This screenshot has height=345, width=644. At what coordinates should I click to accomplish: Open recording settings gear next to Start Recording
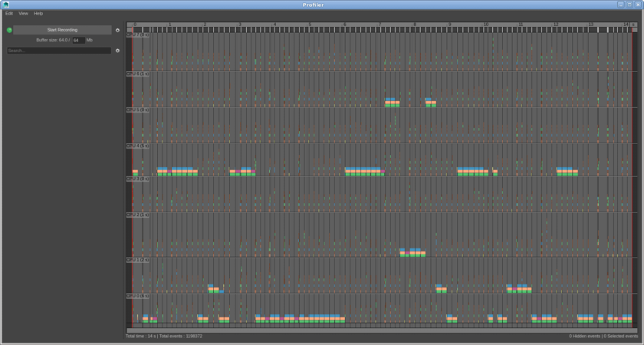(x=117, y=30)
